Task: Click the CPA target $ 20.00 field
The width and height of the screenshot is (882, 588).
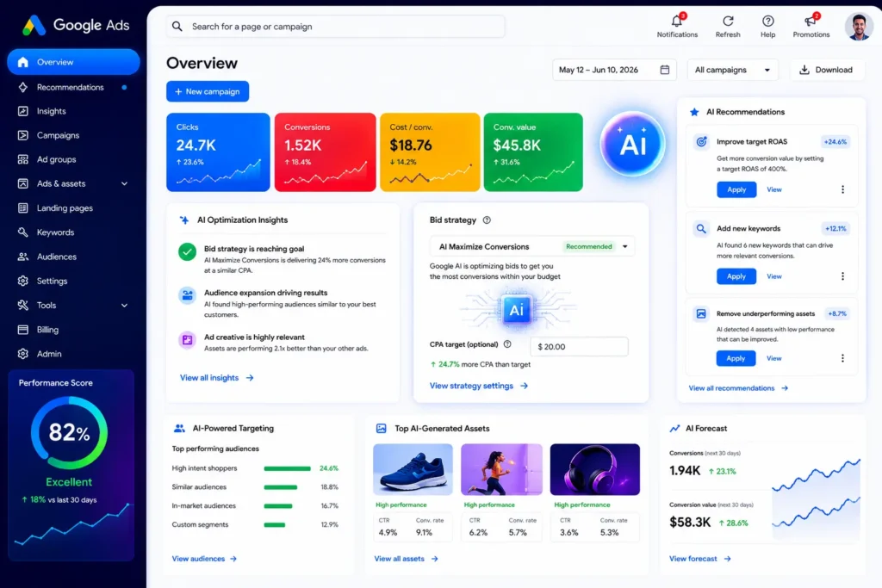Action: (x=579, y=346)
